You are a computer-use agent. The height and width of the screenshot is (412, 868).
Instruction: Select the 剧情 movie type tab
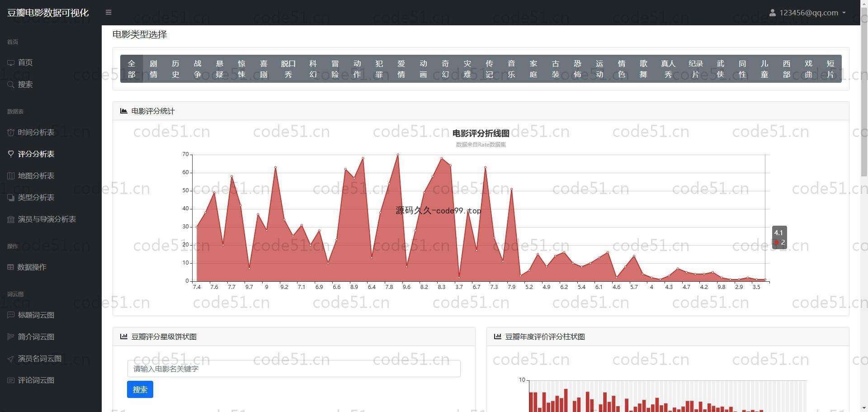[x=154, y=69]
